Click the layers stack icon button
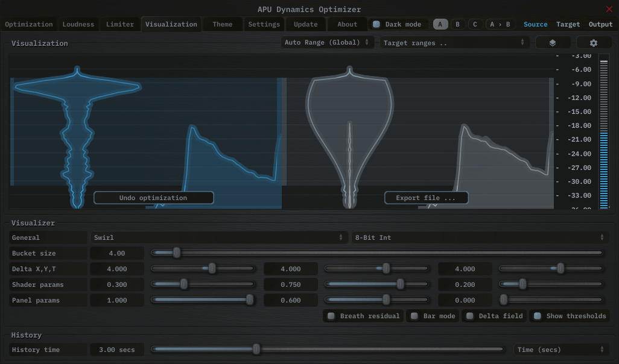The image size is (619, 364). coord(552,43)
